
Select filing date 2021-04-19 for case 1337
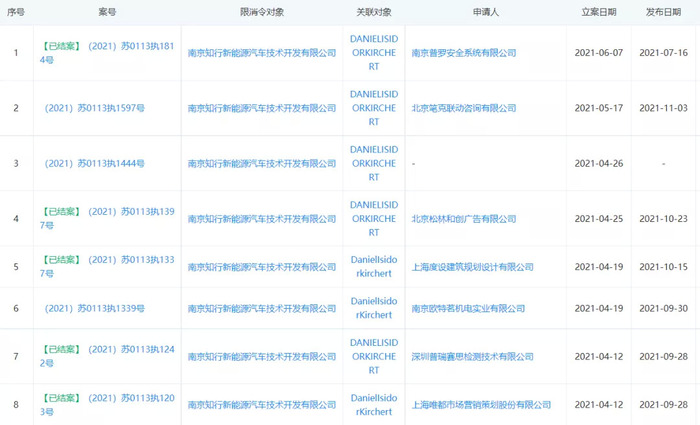(x=599, y=267)
